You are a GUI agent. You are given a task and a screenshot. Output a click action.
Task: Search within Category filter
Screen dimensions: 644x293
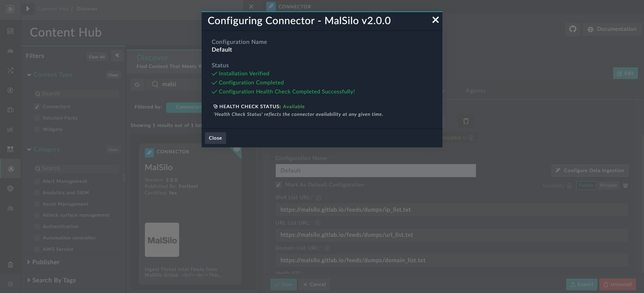tap(76, 168)
